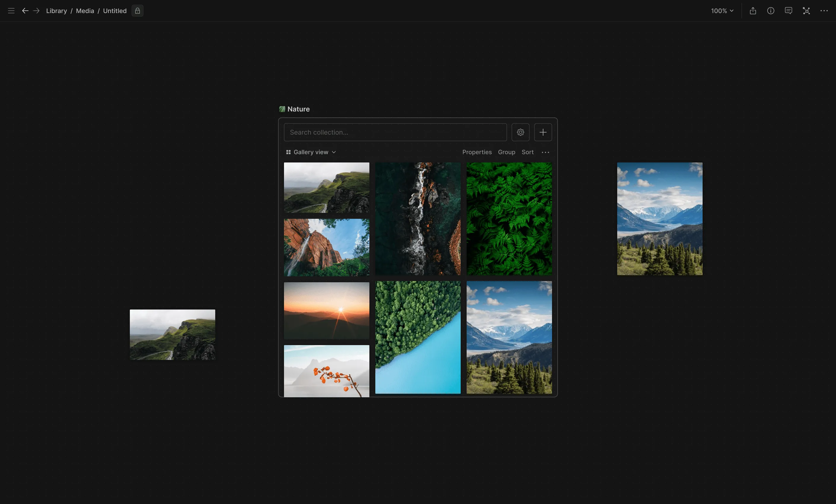Open Properties options
The height and width of the screenshot is (504, 836).
pyautogui.click(x=477, y=152)
